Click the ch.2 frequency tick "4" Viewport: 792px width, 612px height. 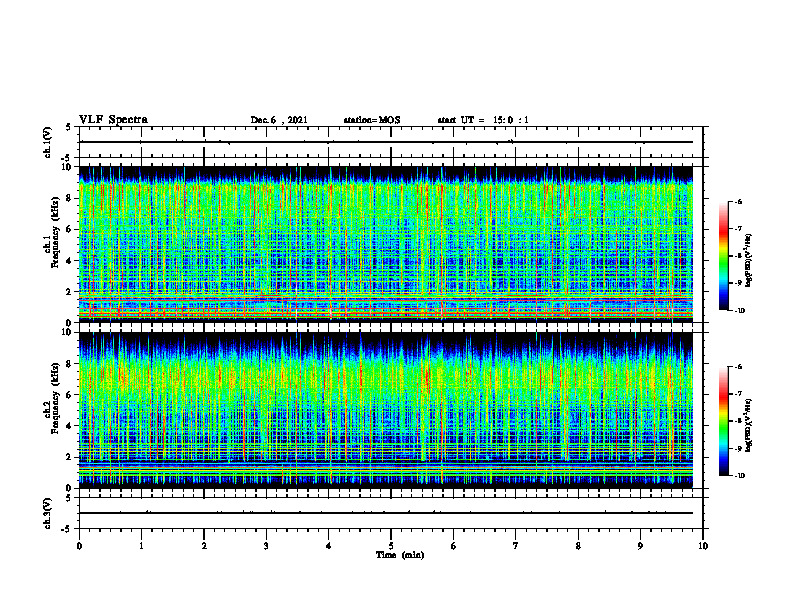[70, 426]
